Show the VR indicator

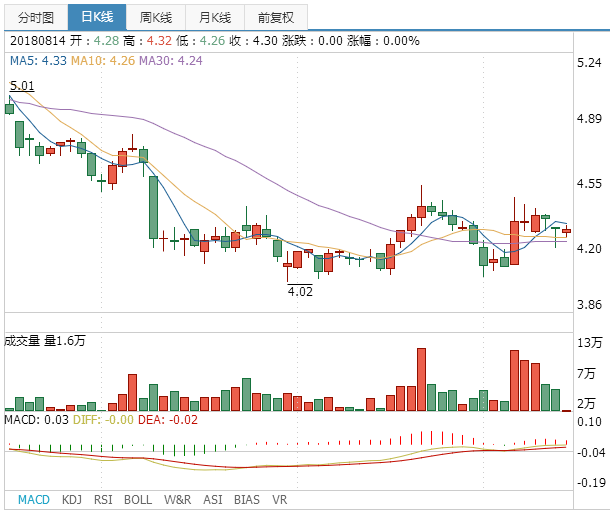coord(279,500)
